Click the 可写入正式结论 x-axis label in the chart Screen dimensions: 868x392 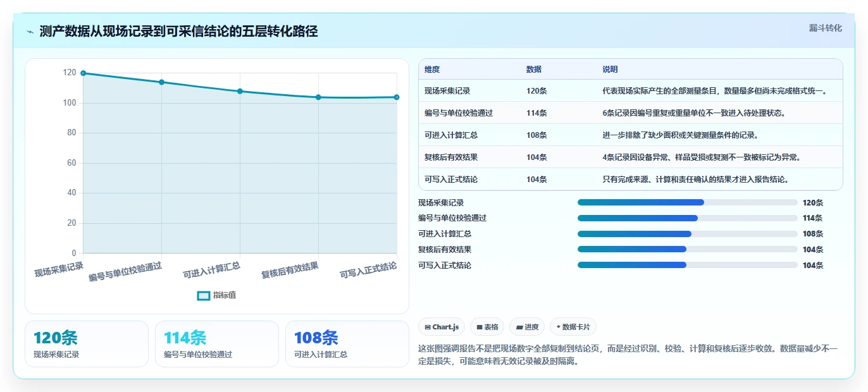click(368, 270)
